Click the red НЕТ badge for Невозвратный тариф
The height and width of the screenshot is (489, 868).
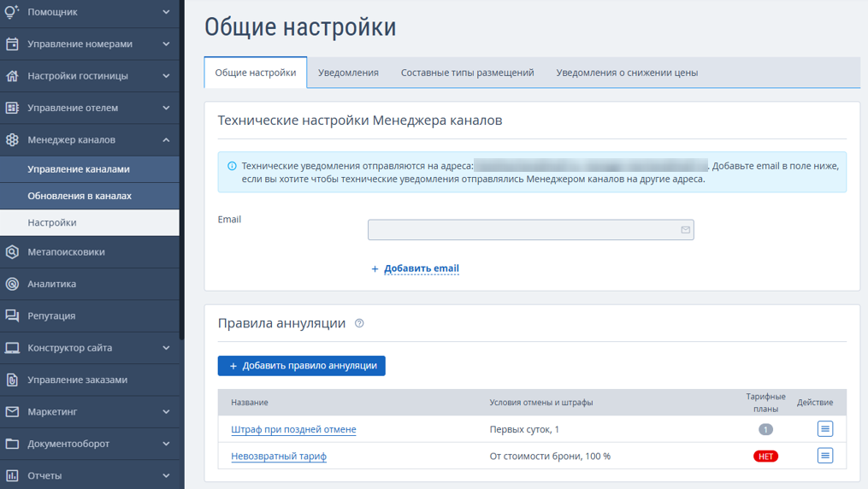pos(765,457)
